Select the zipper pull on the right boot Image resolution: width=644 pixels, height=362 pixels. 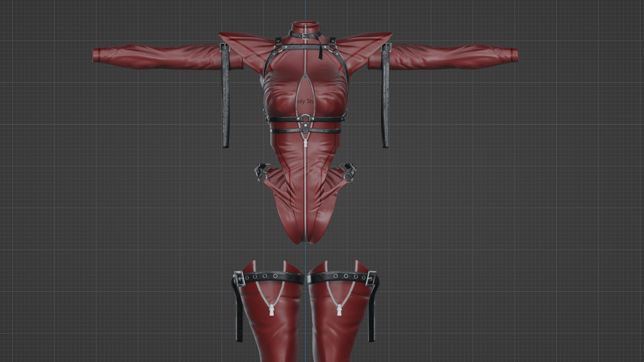[339, 310]
